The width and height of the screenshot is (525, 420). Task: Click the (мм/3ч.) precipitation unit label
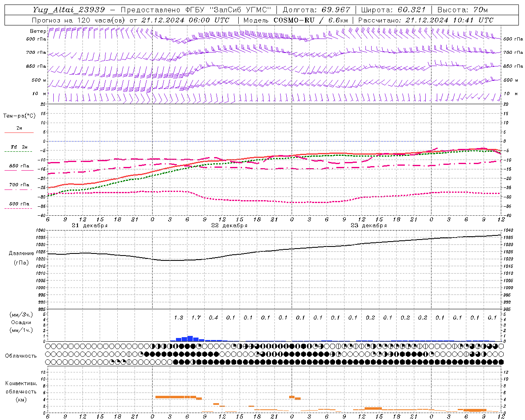(x=21, y=315)
